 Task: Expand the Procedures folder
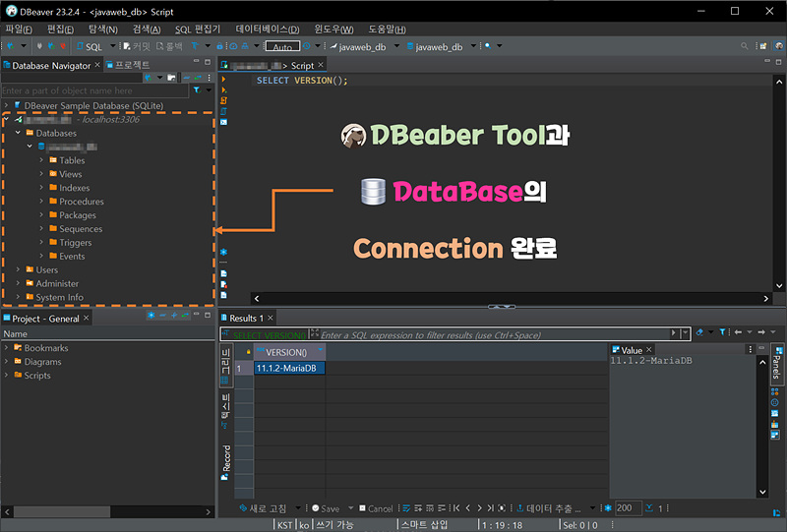[x=41, y=201]
